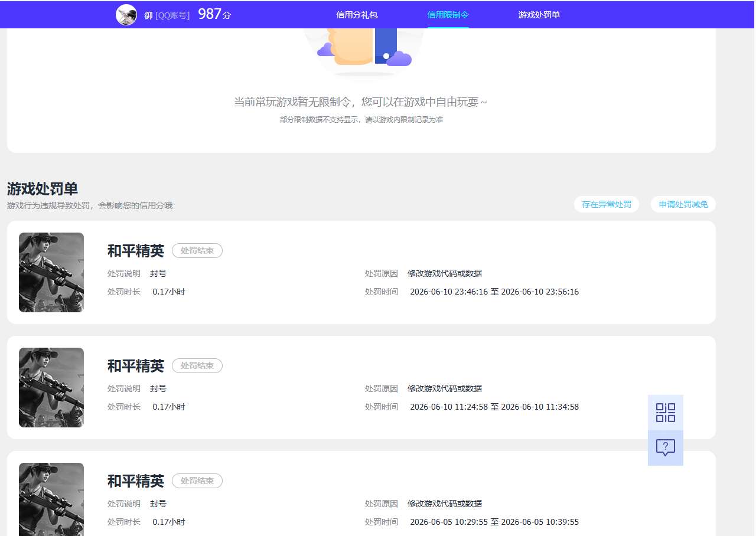This screenshot has width=756, height=536.
Task: Switch to 信用分礼包 tab
Action: (357, 15)
